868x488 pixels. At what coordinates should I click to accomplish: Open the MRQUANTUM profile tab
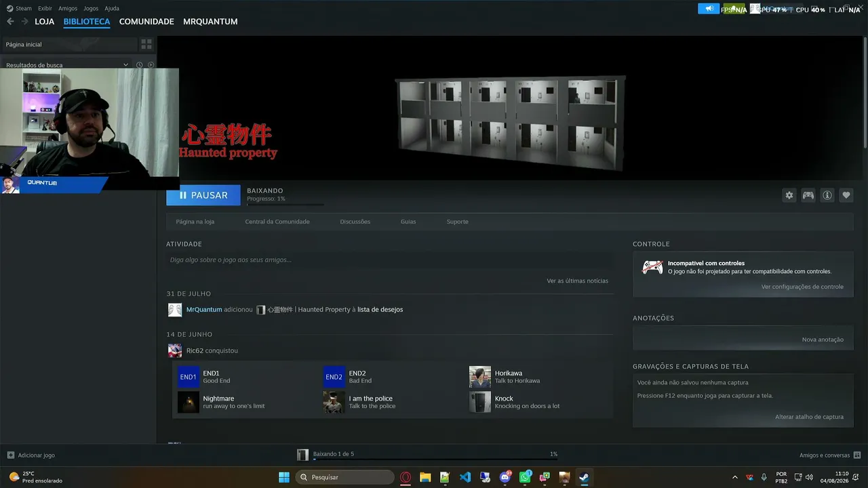click(x=210, y=22)
